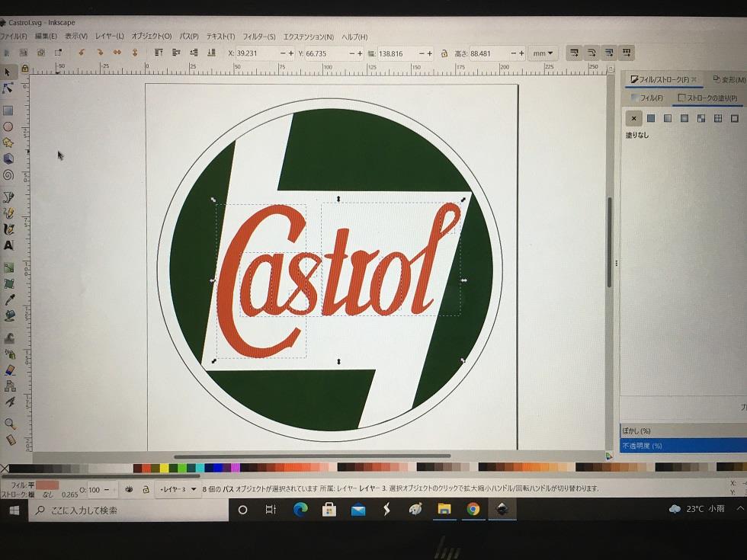Raise selection to top

tap(159, 53)
